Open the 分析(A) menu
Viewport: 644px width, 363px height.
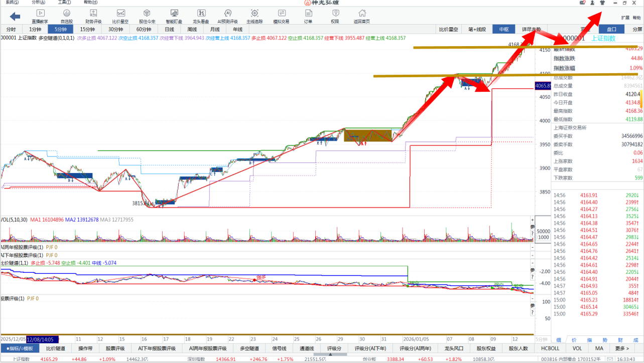38,3
